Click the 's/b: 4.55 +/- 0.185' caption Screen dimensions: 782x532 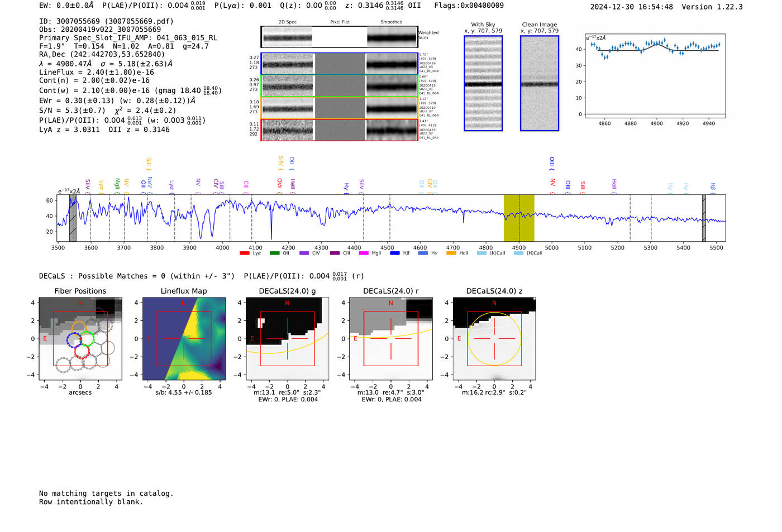(x=184, y=392)
